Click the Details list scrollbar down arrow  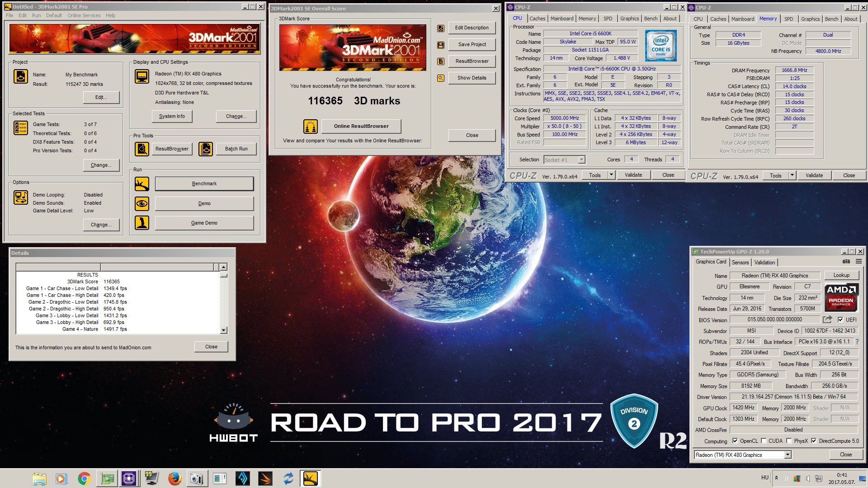223,330
